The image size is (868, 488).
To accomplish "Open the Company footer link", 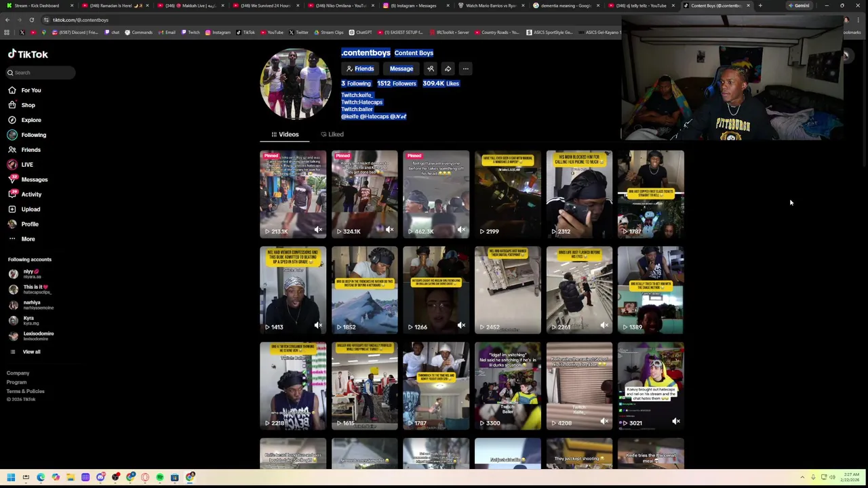I will 18,373.
